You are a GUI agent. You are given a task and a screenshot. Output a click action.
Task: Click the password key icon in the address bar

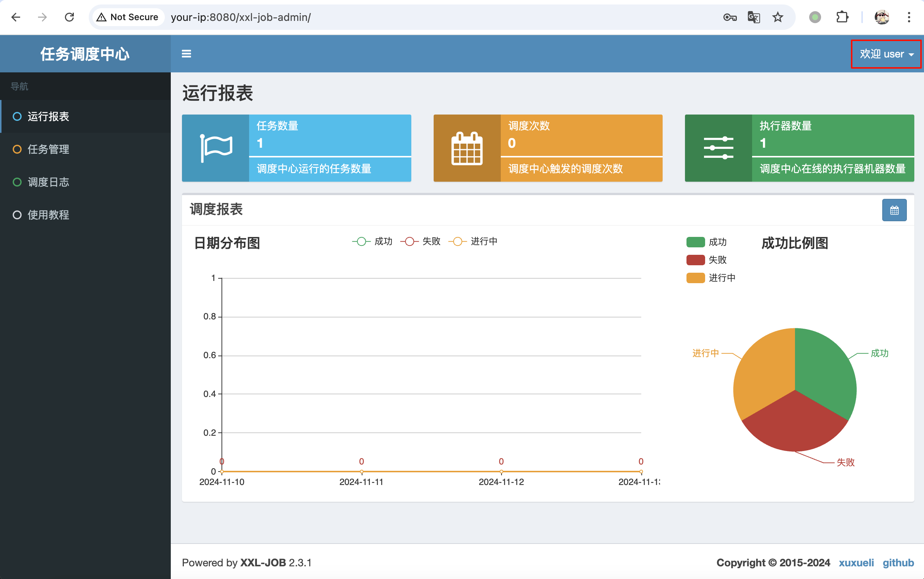tap(730, 17)
